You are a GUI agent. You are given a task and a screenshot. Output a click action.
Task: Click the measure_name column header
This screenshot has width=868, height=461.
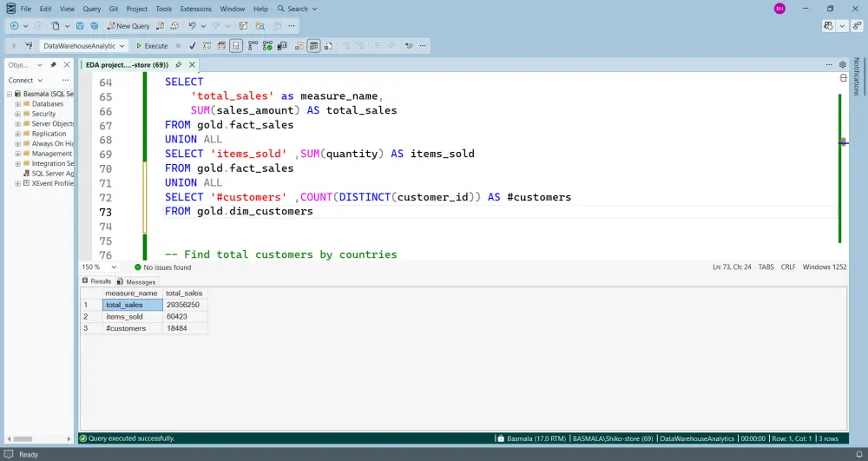(x=132, y=293)
